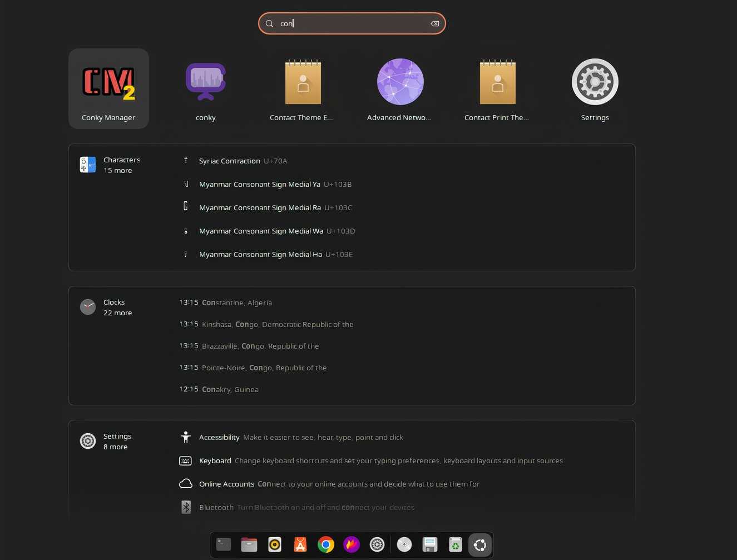Image resolution: width=737 pixels, height=560 pixels.
Task: Open the Contact Print Theme app
Action: point(497,88)
